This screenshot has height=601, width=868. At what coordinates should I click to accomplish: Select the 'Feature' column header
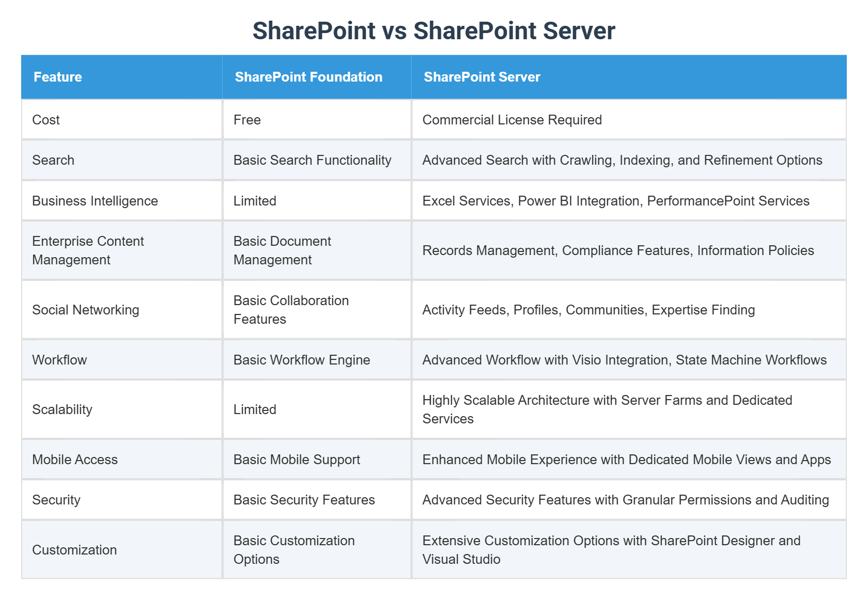(122, 77)
